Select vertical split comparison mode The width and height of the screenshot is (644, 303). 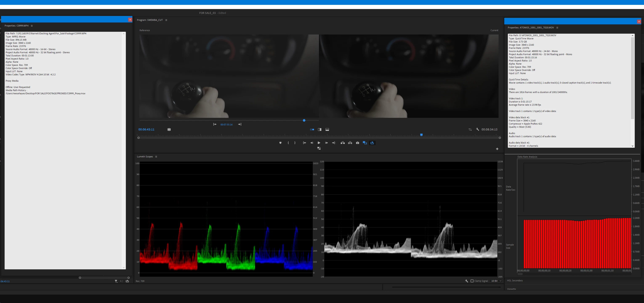[x=319, y=129]
